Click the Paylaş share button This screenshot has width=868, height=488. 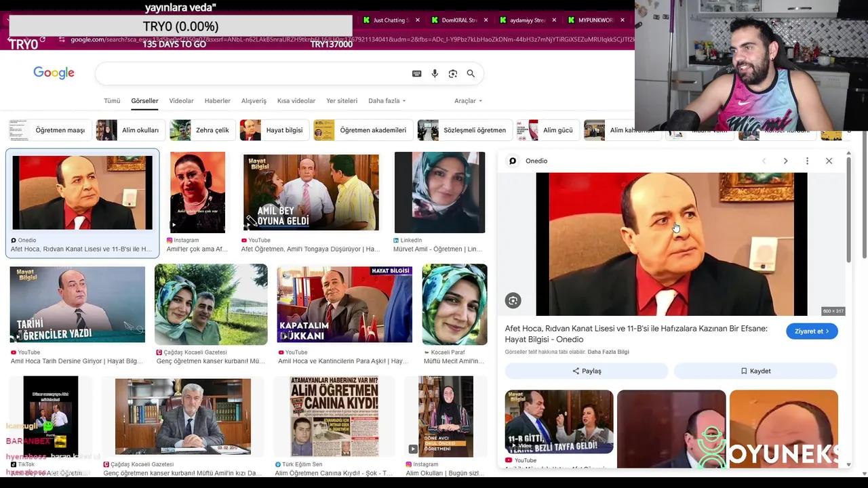[587, 371]
